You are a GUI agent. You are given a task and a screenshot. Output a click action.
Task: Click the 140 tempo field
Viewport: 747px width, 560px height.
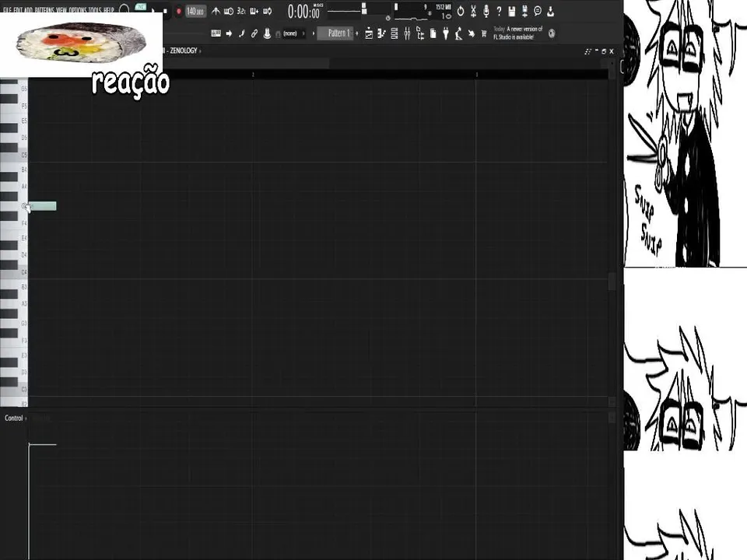click(195, 11)
